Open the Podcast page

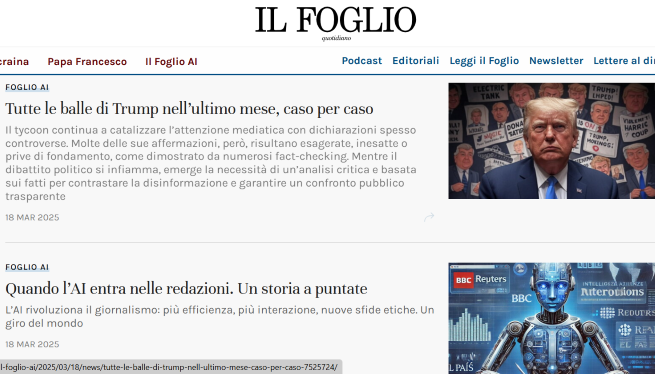click(x=362, y=61)
